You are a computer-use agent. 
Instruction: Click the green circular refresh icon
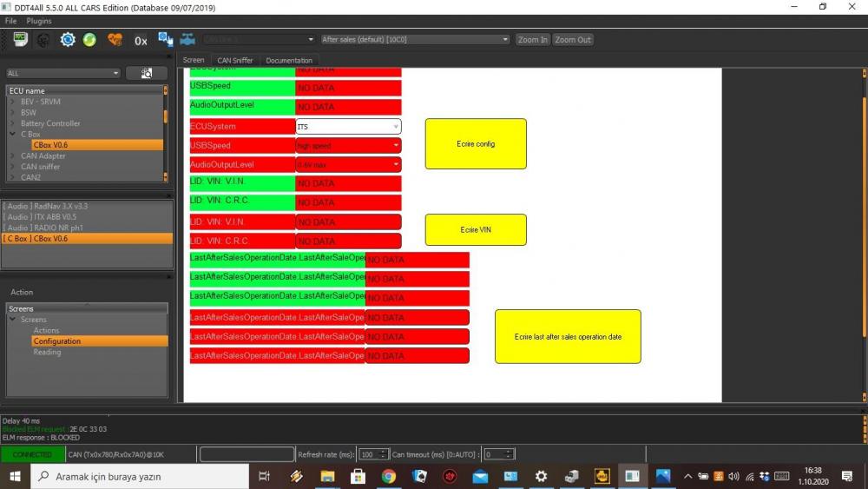[89, 40]
